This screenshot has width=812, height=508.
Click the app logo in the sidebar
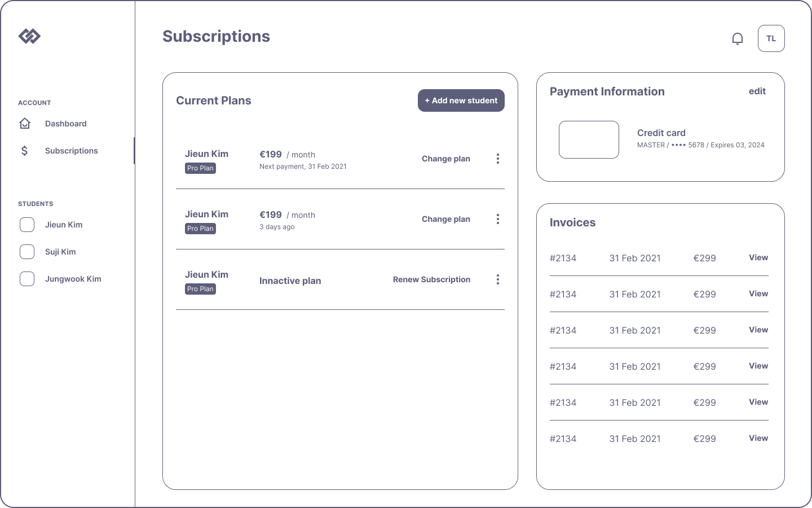pyautogui.click(x=29, y=36)
